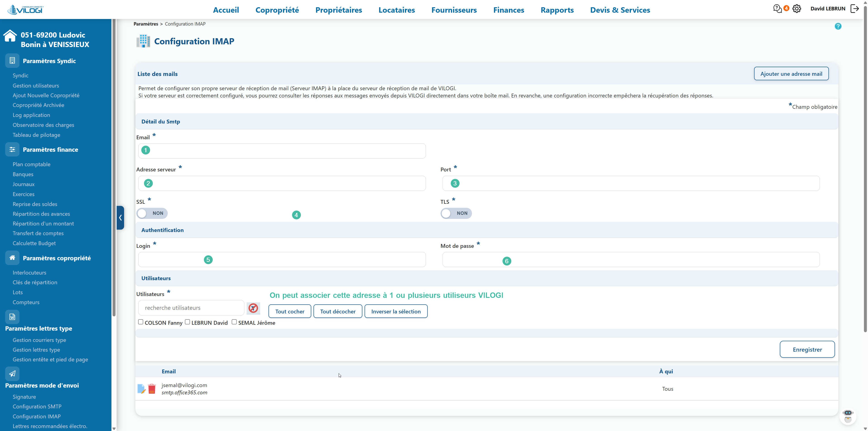Viewport: 868px width, 431px height.
Task: Click the Email input field
Action: click(282, 151)
